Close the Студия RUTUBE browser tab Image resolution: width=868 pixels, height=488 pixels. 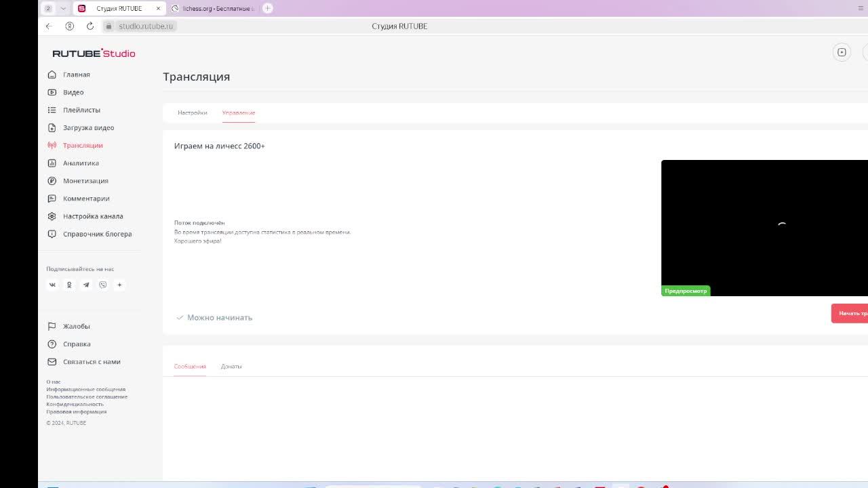[x=159, y=8]
